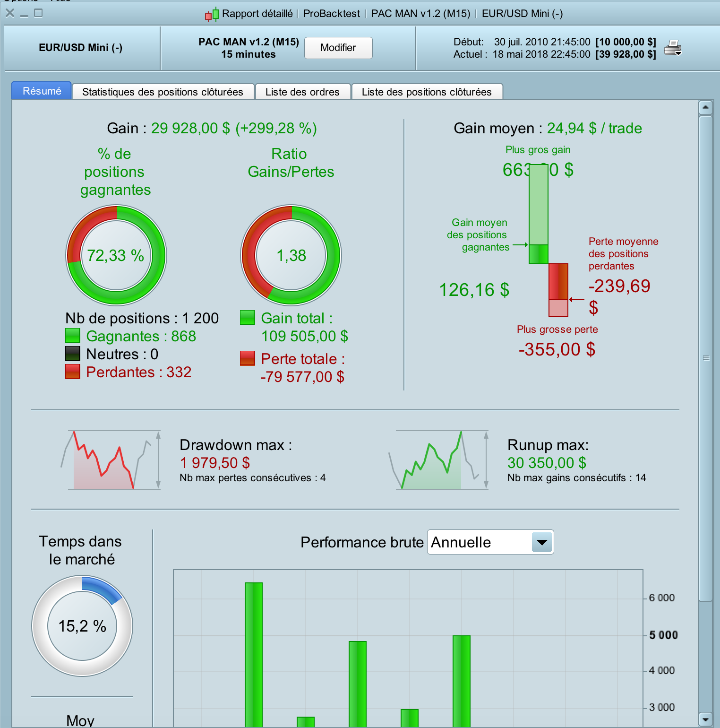Click the winning positions percentage donut chart

(116, 255)
